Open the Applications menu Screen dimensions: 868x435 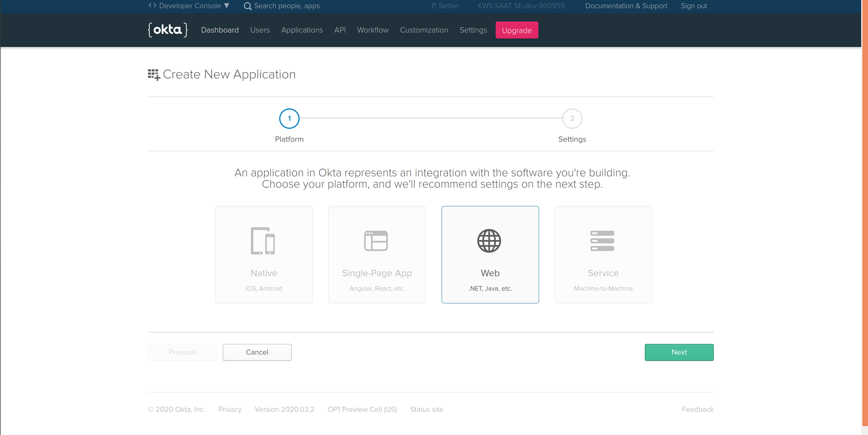[x=302, y=30]
